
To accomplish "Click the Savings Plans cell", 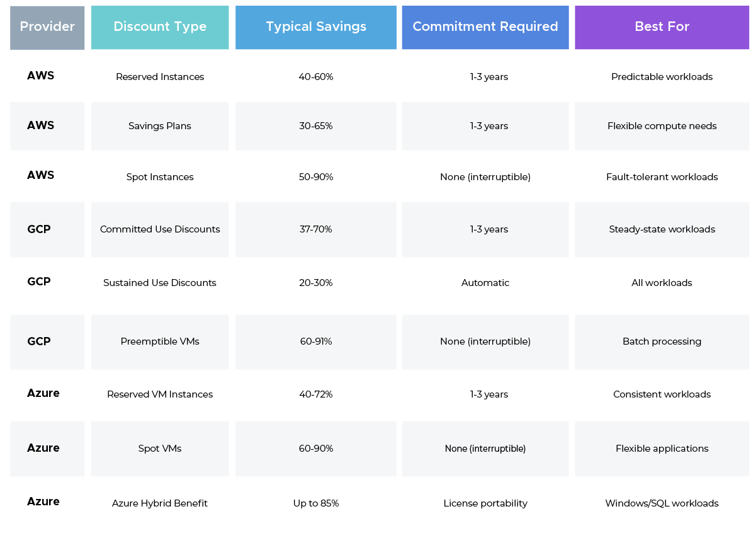I will coord(159,125).
